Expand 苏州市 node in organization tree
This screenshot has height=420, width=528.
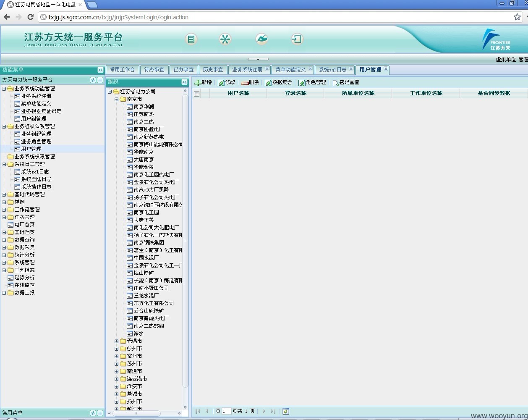(x=117, y=364)
